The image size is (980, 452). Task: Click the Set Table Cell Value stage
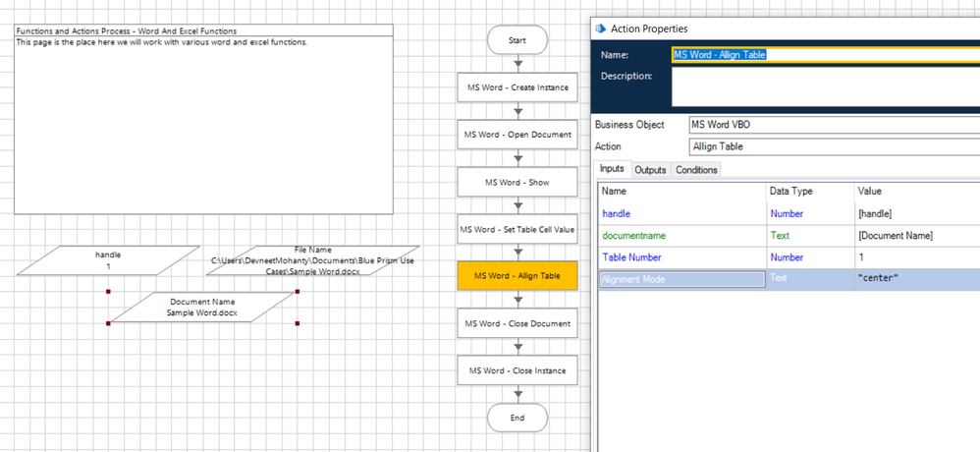(517, 229)
